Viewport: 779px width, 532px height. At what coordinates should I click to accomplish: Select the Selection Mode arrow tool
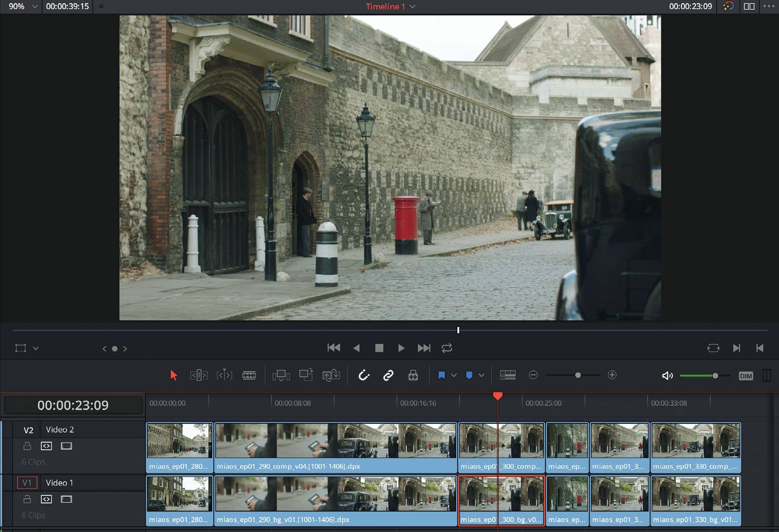pyautogui.click(x=173, y=375)
